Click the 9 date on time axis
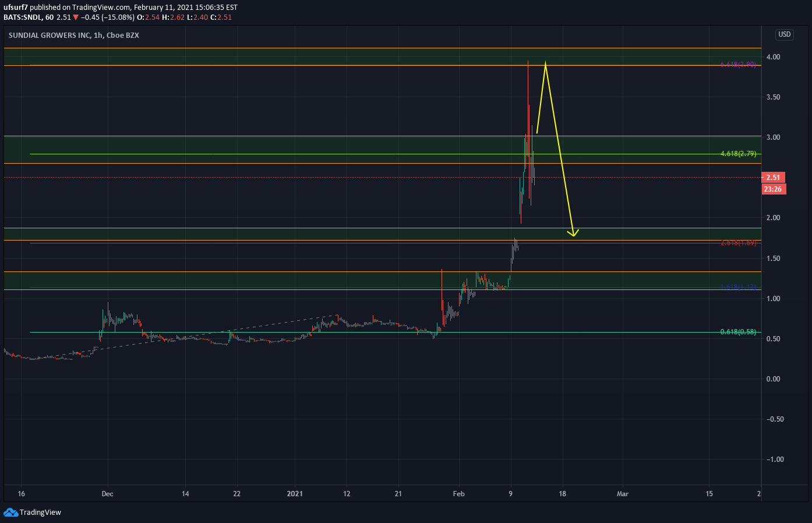 [511, 494]
